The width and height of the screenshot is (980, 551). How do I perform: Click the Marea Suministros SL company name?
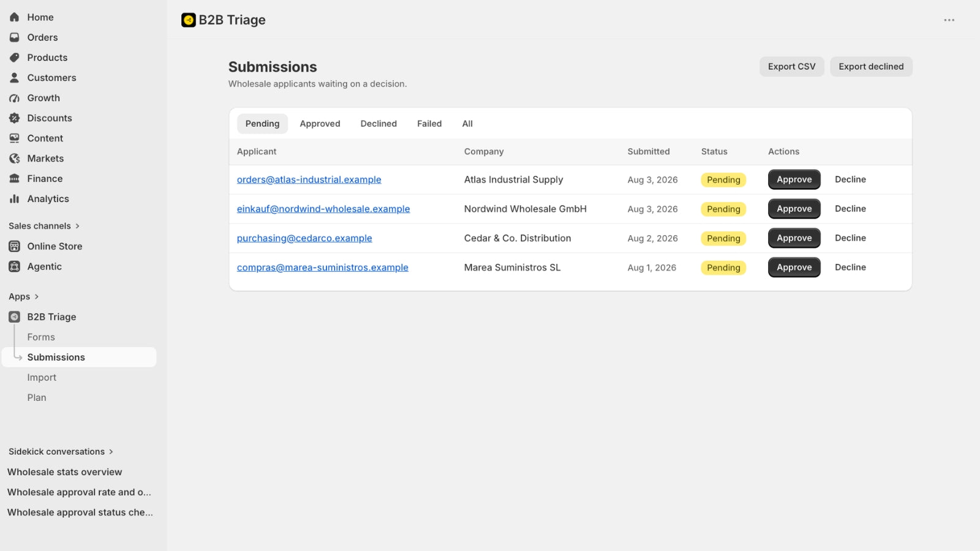512,268
